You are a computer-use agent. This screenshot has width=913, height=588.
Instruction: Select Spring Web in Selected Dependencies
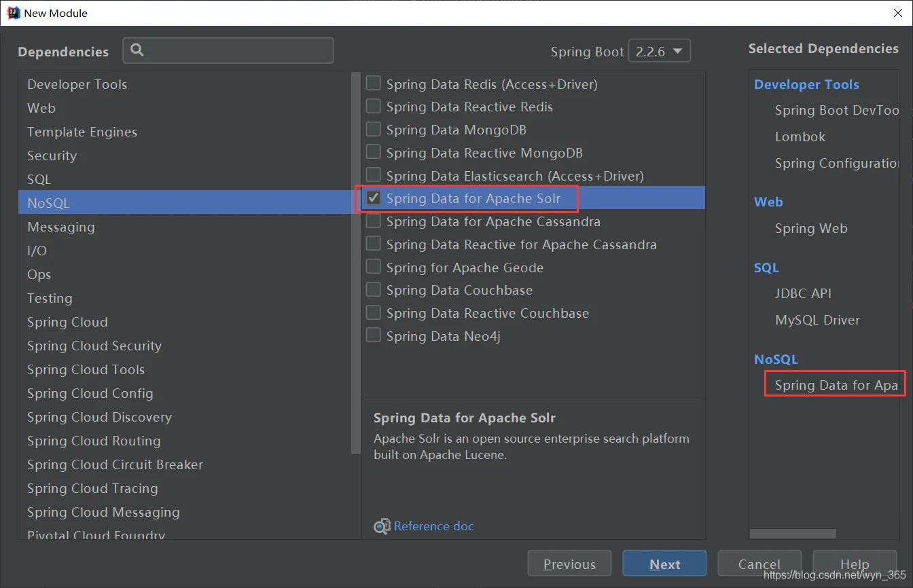coord(811,228)
